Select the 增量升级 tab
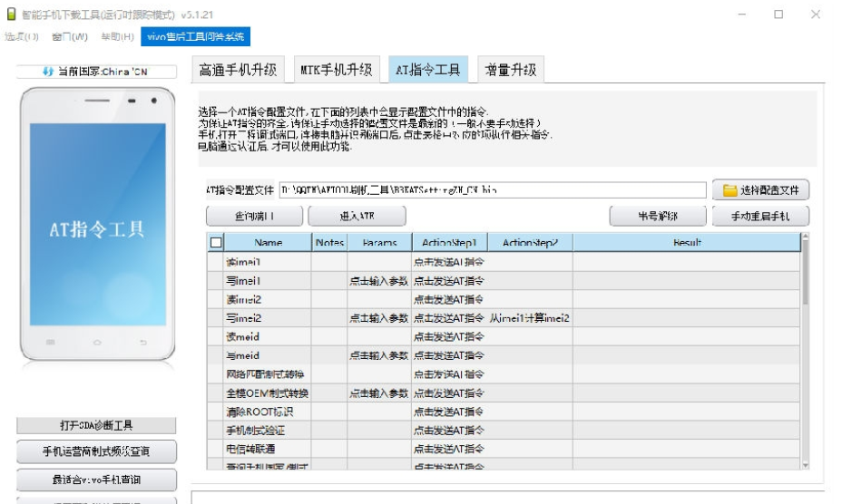842x504 pixels. 510,70
